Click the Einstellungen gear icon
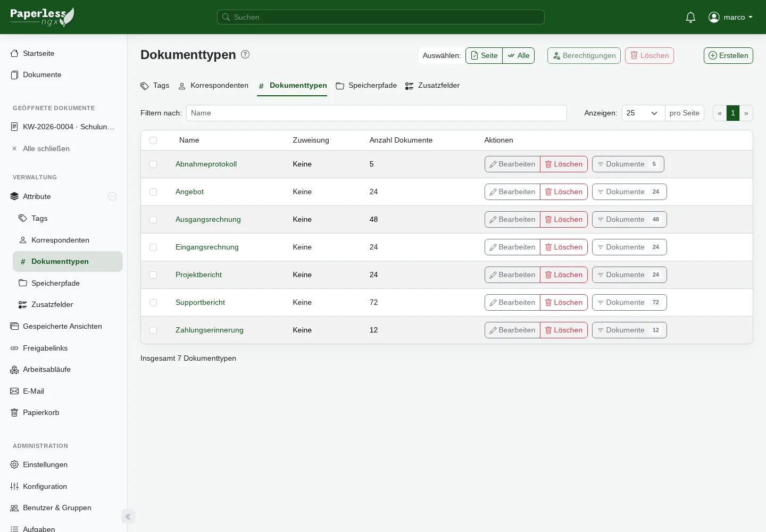Screen dimensions: 766x532 point(14,465)
